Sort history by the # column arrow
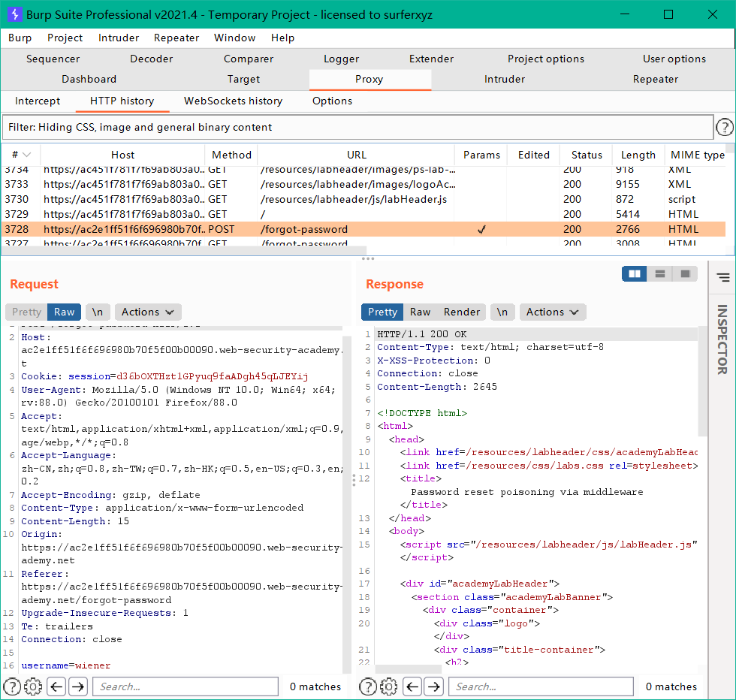 tap(27, 155)
